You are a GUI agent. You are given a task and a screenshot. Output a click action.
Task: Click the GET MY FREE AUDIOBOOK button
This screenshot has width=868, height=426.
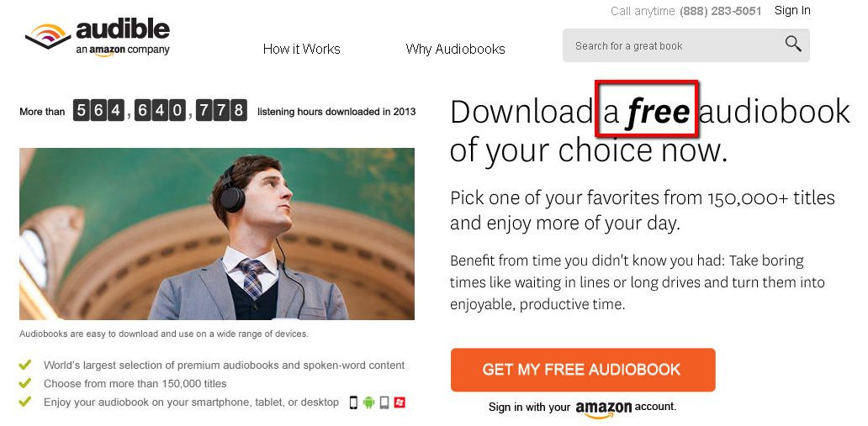(x=583, y=370)
